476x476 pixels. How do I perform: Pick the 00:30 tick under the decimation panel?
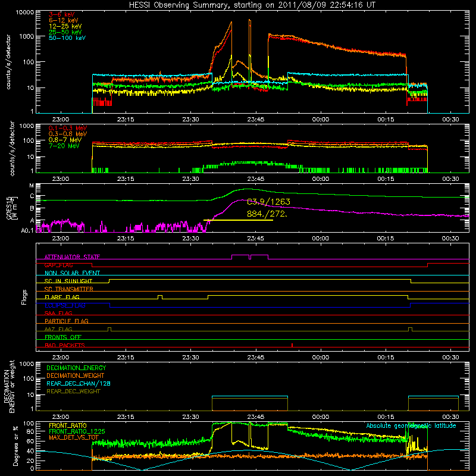pyautogui.click(x=450, y=417)
